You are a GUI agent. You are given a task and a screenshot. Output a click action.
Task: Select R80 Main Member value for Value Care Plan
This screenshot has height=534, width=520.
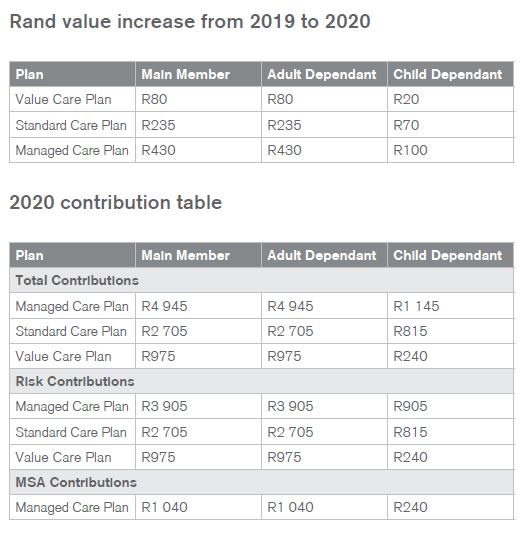[x=198, y=99]
